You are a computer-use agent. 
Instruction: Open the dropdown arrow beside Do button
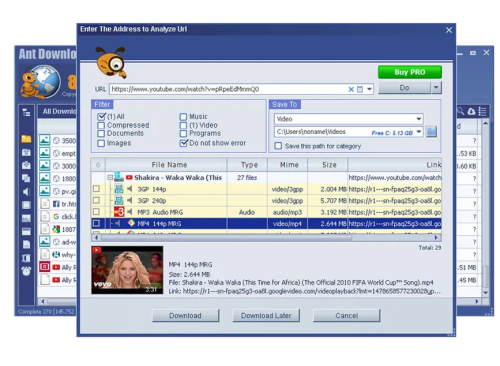click(436, 88)
